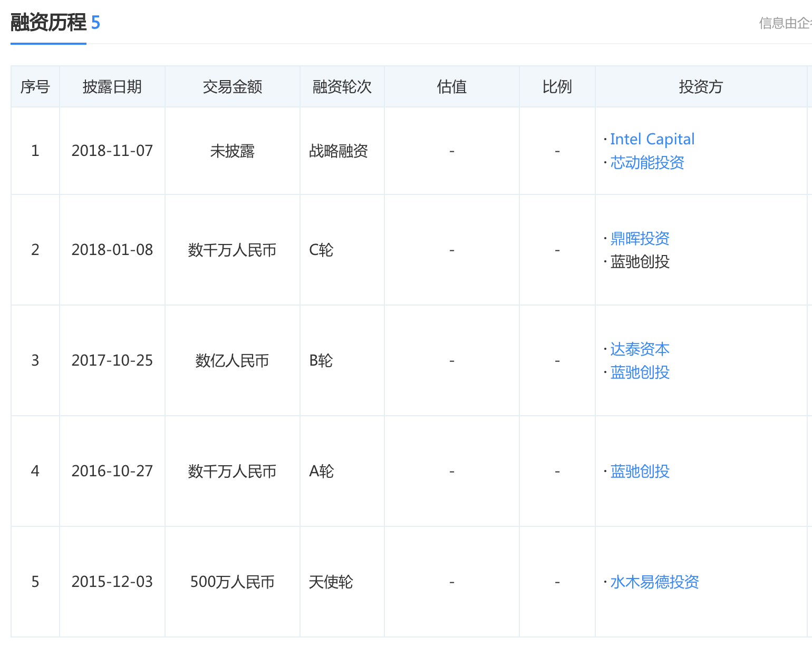Open the 鼎晖投资 investor link

coord(640,238)
